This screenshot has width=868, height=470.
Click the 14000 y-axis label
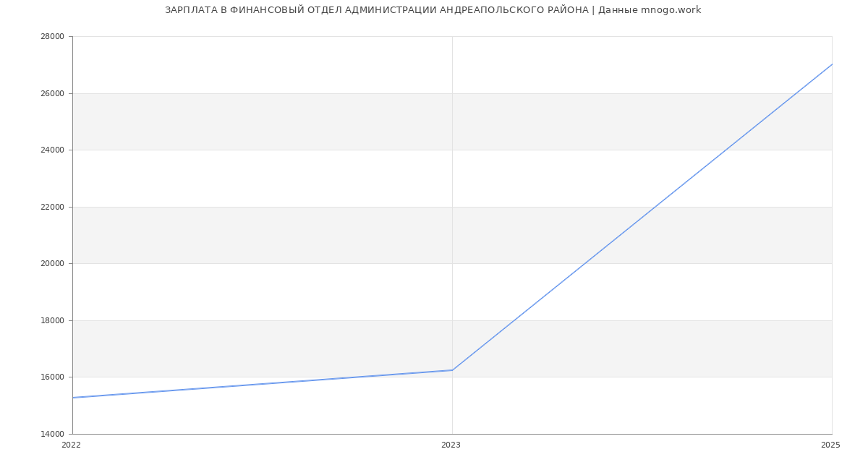pos(54,434)
